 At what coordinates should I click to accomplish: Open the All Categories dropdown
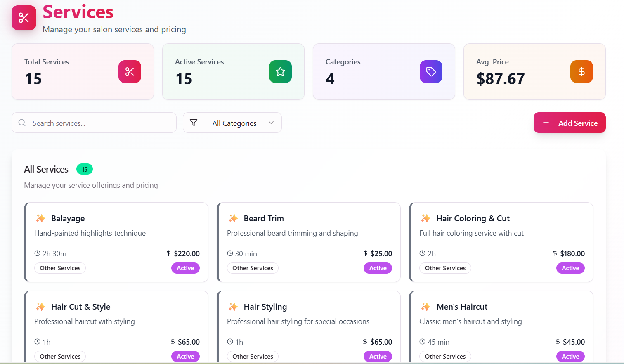[x=234, y=123]
